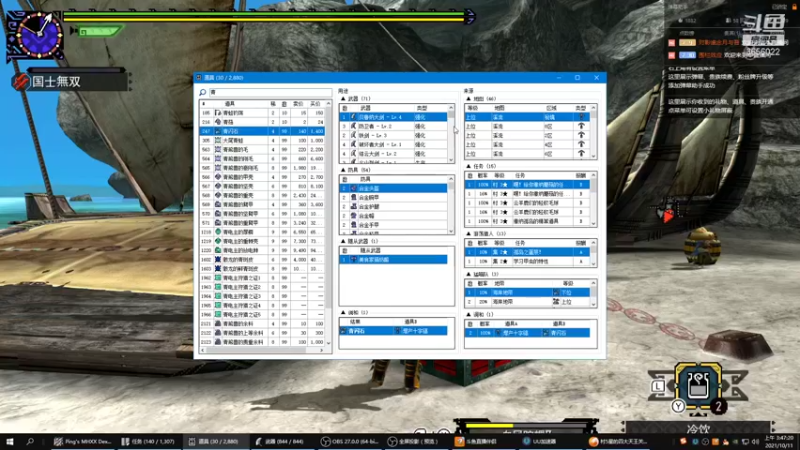Click the taskbar clock showing 2021/10/11
This screenshot has width=800, height=450.
(779, 441)
